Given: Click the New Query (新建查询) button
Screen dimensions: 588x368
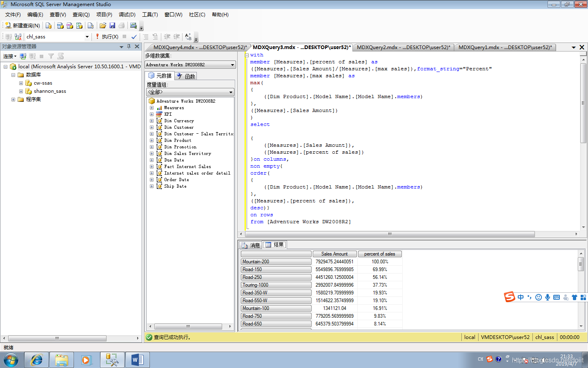Looking at the screenshot, I should 22,25.
